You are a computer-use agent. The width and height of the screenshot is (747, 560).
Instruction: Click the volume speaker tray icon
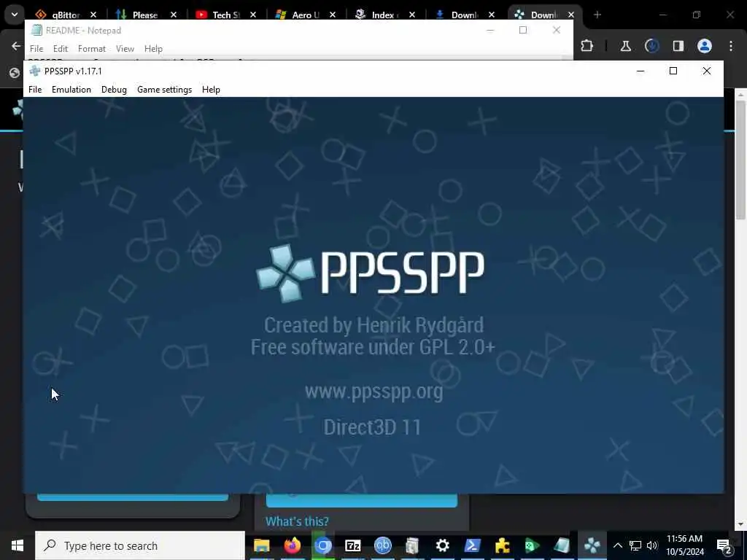(652, 545)
